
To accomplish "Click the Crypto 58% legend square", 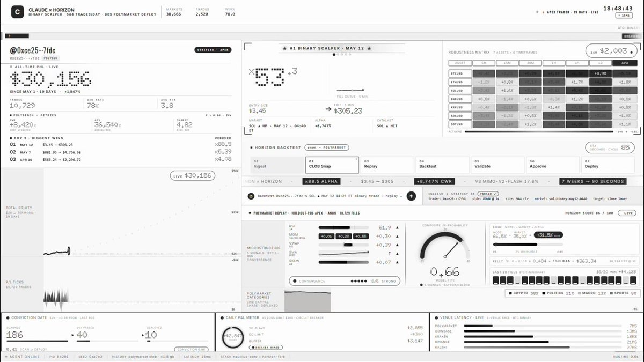I will pos(510,293).
